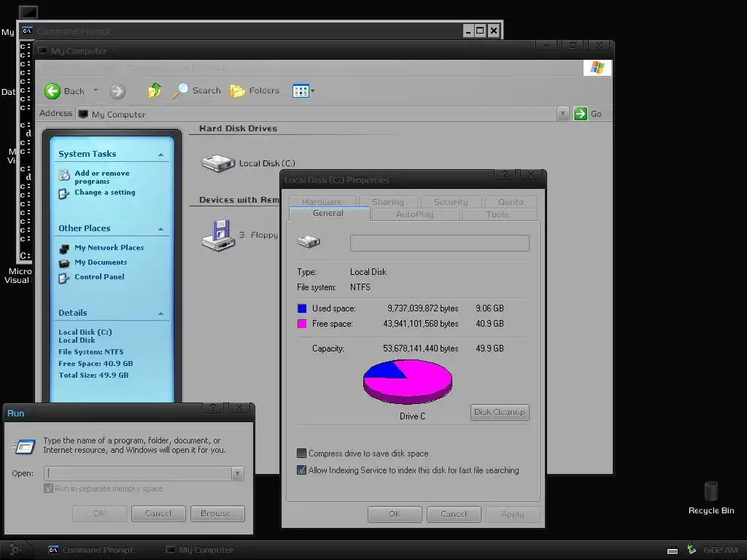This screenshot has width=747, height=560.
Task: Click the Forward arrow in My Computer toolbar
Action: coord(117,91)
